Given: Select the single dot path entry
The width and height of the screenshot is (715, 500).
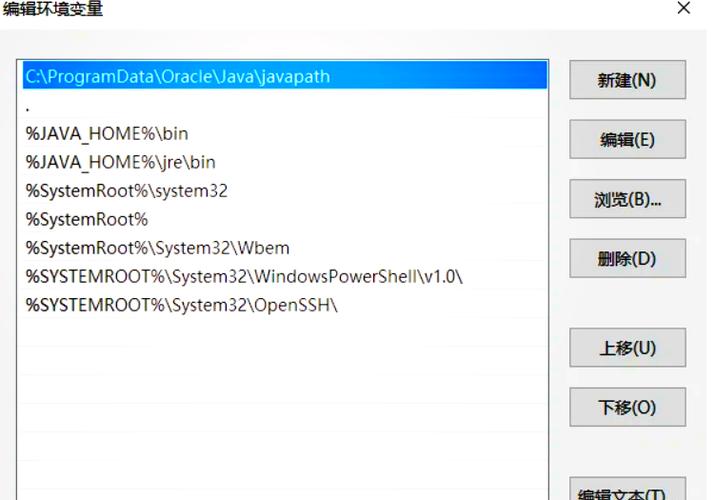Looking at the screenshot, I should coord(150,105).
